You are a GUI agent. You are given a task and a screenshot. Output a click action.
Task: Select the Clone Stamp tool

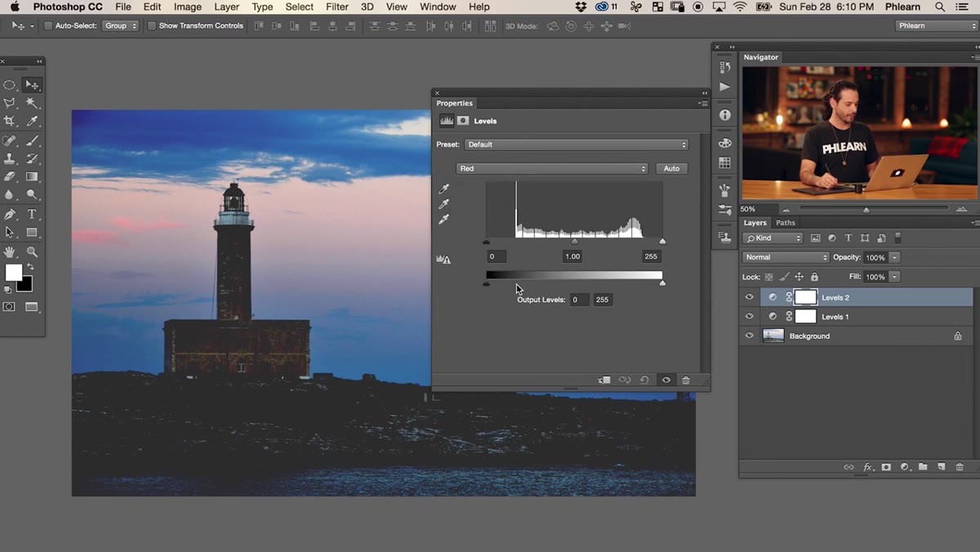coord(10,158)
